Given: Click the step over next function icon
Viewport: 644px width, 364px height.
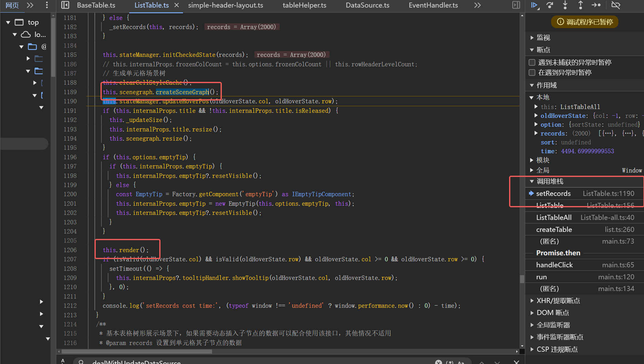Looking at the screenshot, I should pyautogui.click(x=550, y=5).
